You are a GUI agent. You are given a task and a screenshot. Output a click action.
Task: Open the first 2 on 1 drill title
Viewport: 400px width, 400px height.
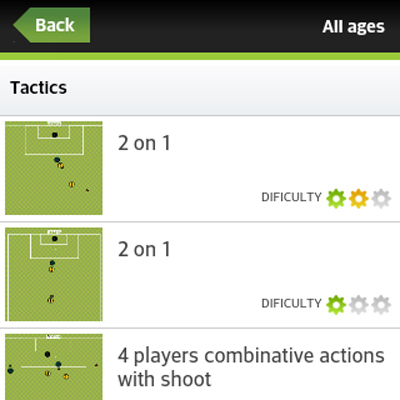point(144,143)
